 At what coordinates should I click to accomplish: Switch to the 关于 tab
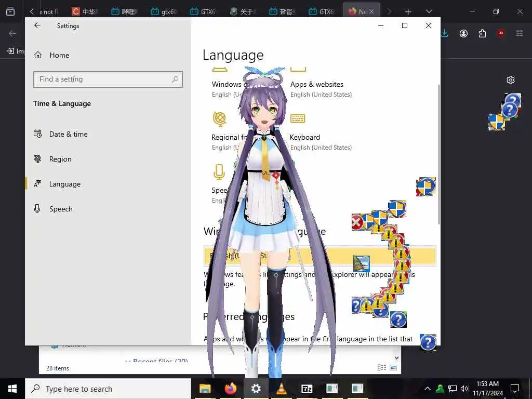(x=243, y=11)
